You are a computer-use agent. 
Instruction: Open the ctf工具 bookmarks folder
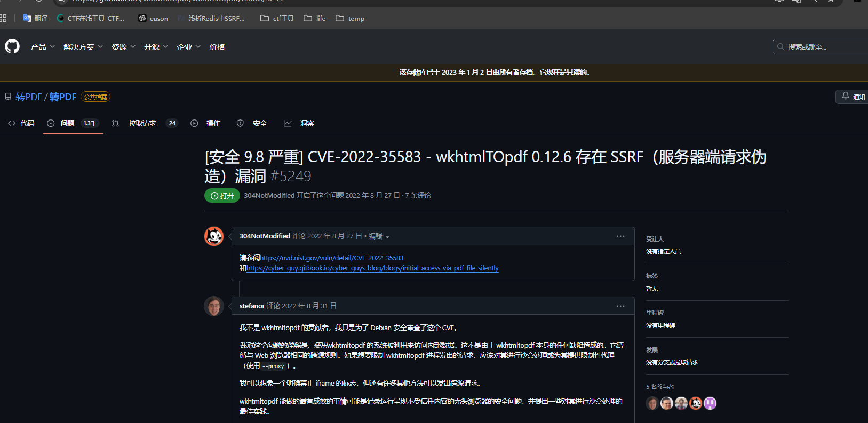coord(277,18)
